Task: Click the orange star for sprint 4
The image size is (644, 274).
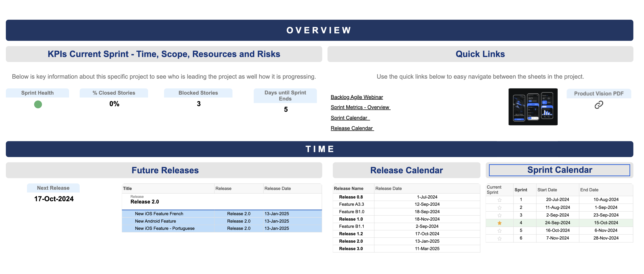Action: coord(499,223)
